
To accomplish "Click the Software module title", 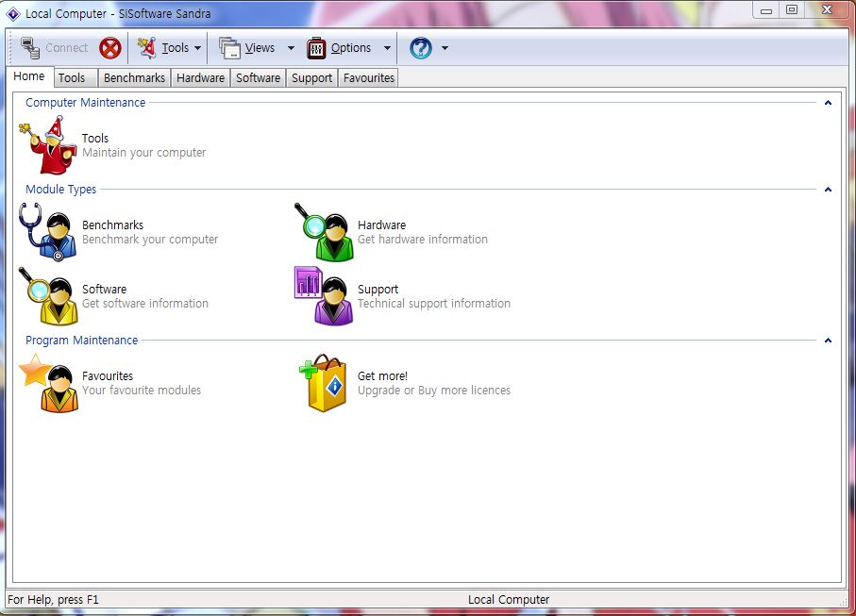I will coord(104,290).
